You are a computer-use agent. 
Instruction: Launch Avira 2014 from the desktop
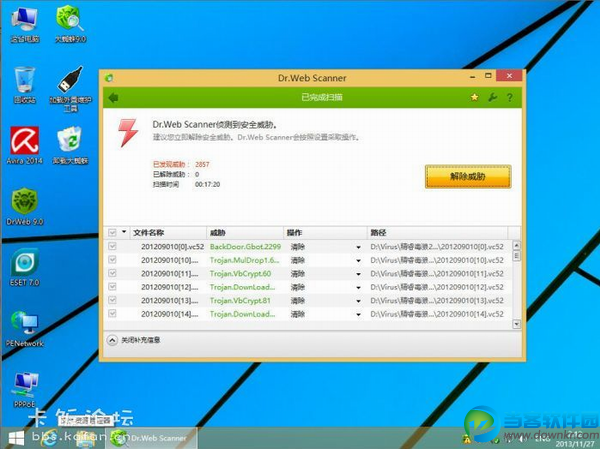point(24,145)
